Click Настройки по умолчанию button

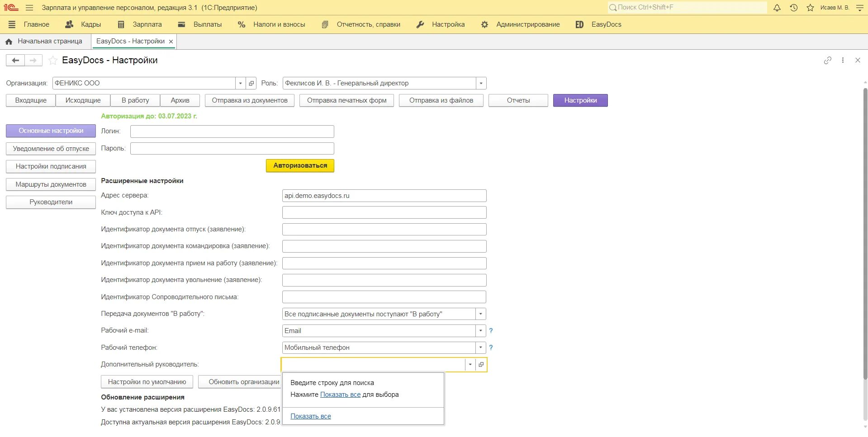click(x=147, y=382)
